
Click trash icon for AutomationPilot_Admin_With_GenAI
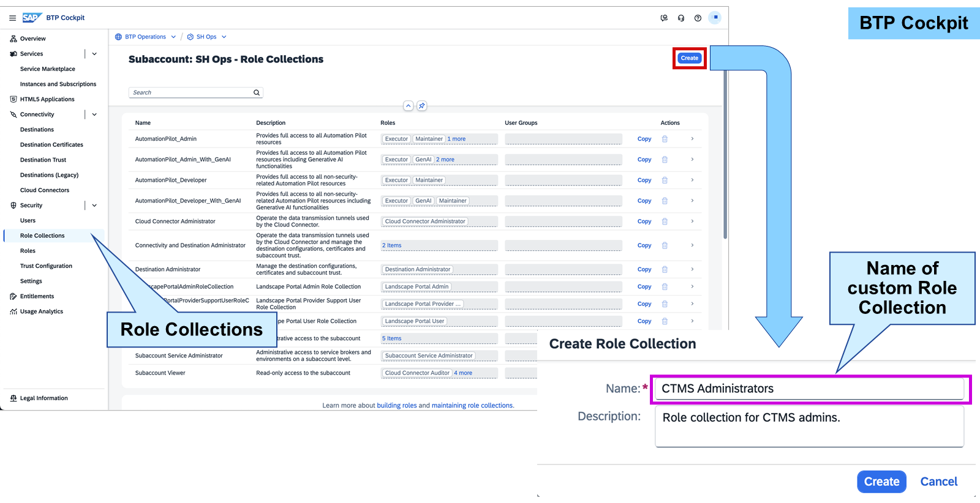(665, 160)
